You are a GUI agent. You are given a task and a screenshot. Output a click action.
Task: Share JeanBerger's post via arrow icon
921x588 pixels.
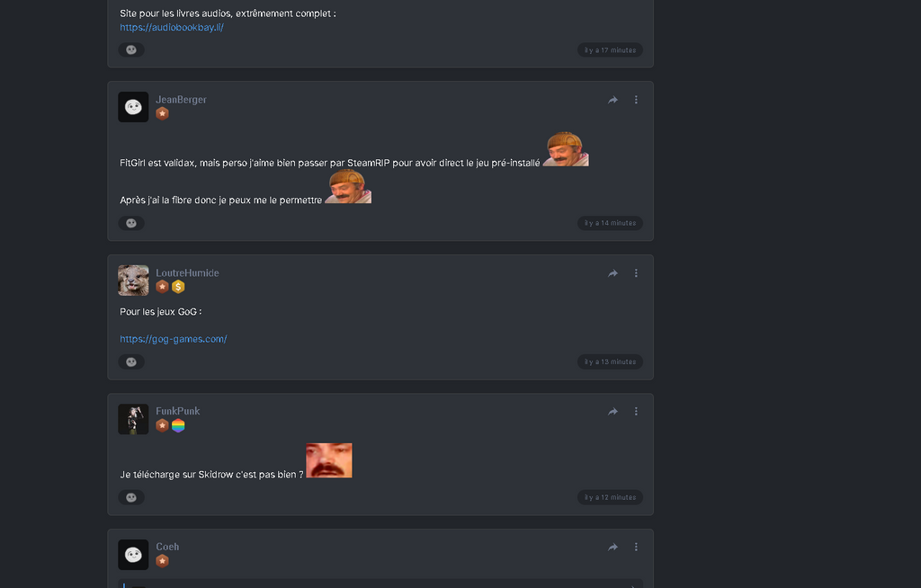613,100
